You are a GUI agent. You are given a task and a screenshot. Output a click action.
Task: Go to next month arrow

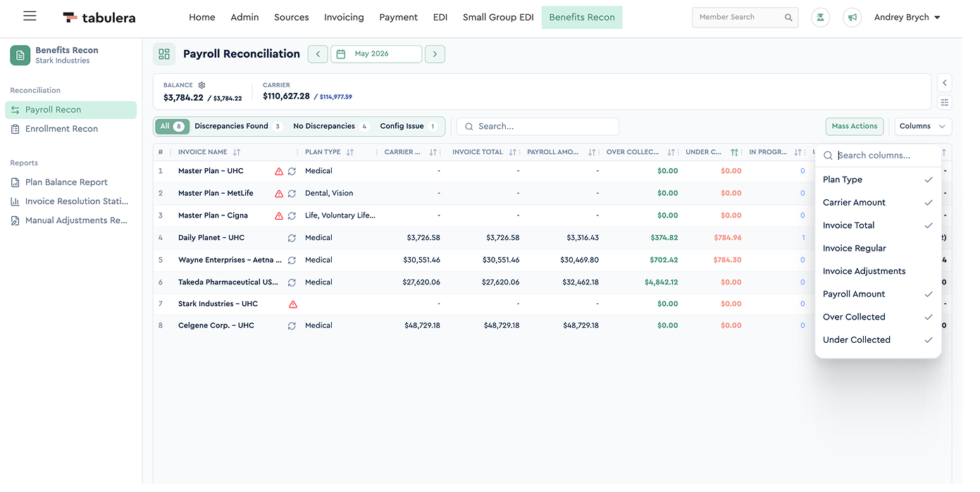point(435,54)
